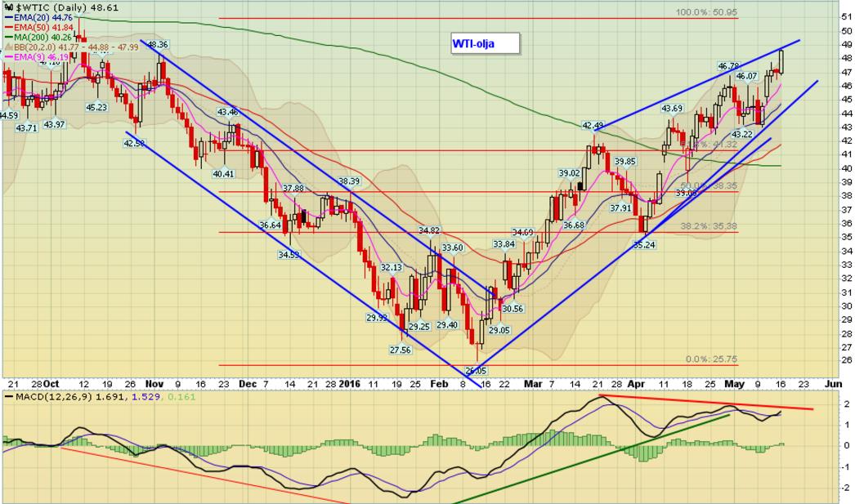Click the "Nov" month label on time axis
This screenshot has width=855, height=504.
[x=154, y=384]
